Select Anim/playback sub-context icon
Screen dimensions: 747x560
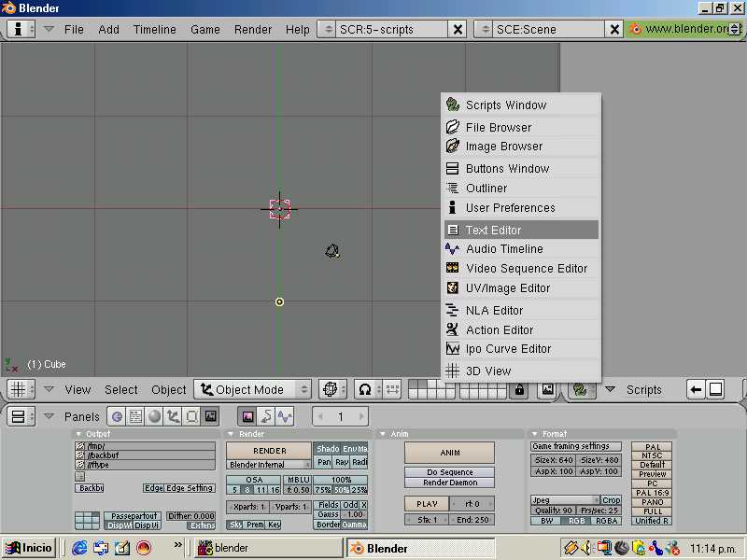[266, 416]
